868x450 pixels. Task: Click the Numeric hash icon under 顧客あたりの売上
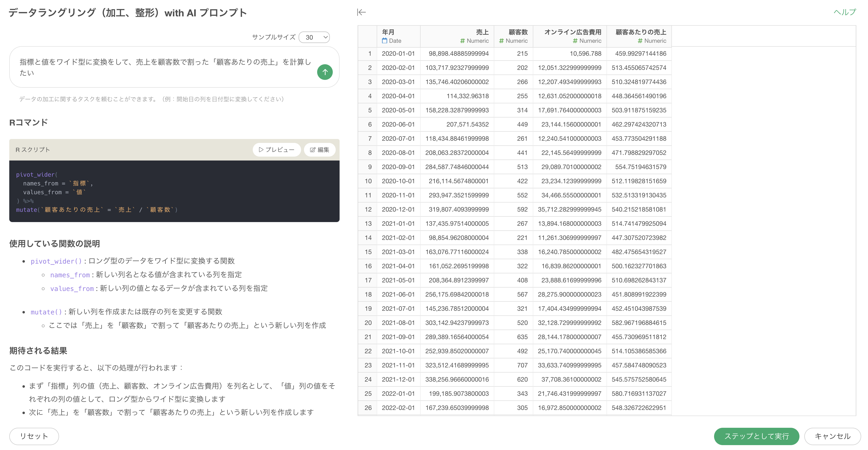click(x=640, y=41)
